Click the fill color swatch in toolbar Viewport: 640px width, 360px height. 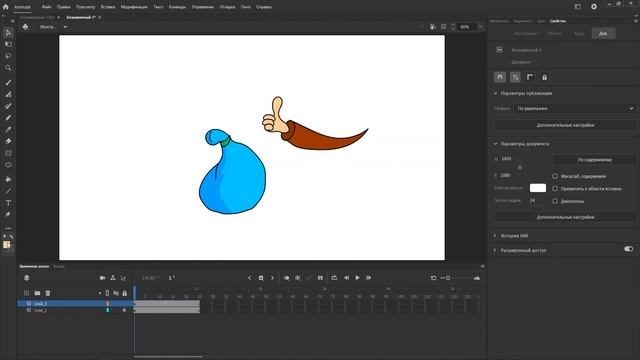tap(7, 244)
